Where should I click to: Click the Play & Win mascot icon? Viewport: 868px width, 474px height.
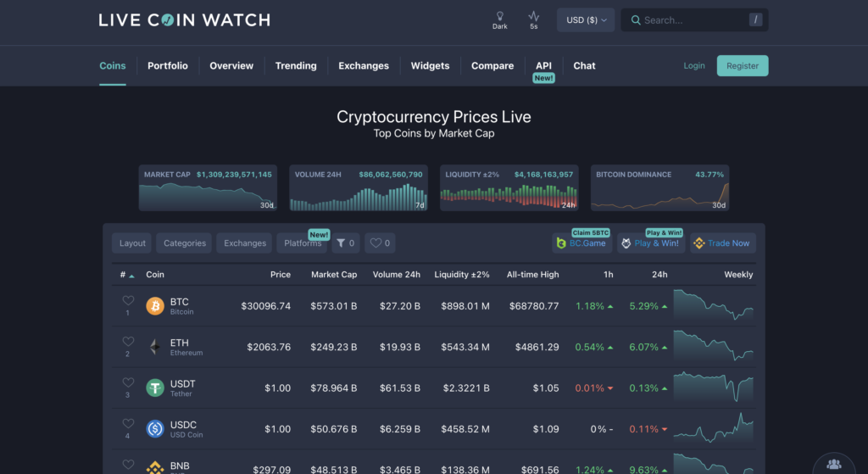(x=626, y=243)
